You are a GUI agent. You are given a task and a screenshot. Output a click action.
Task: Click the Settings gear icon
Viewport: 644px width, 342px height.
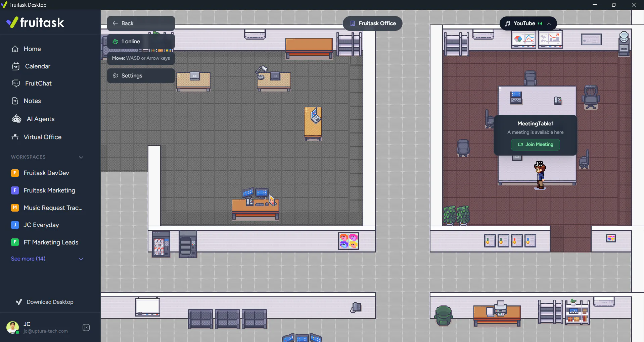(115, 76)
